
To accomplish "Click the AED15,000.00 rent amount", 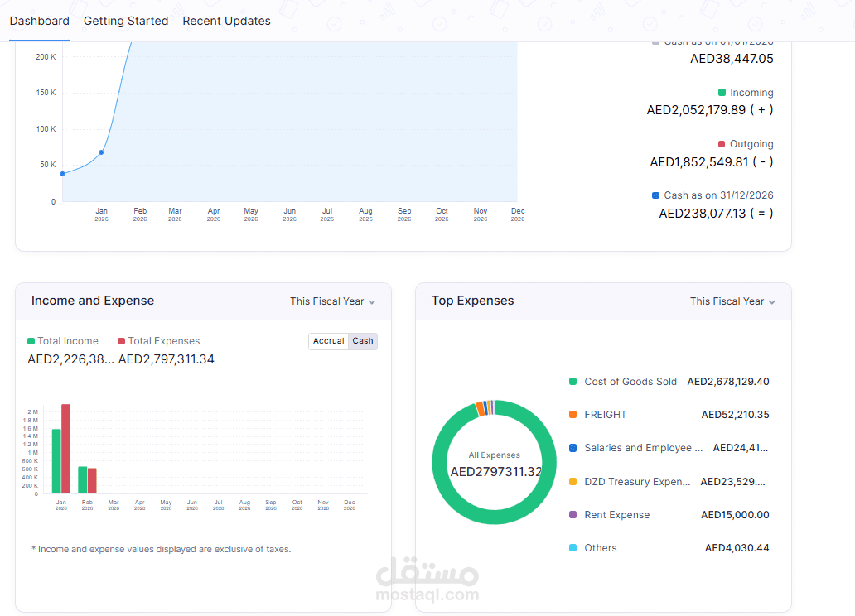I will [735, 515].
